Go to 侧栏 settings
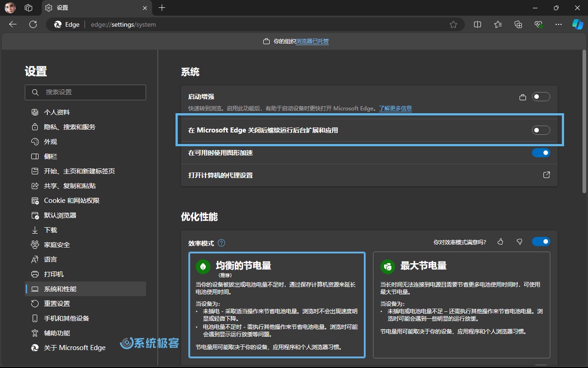 85,156
